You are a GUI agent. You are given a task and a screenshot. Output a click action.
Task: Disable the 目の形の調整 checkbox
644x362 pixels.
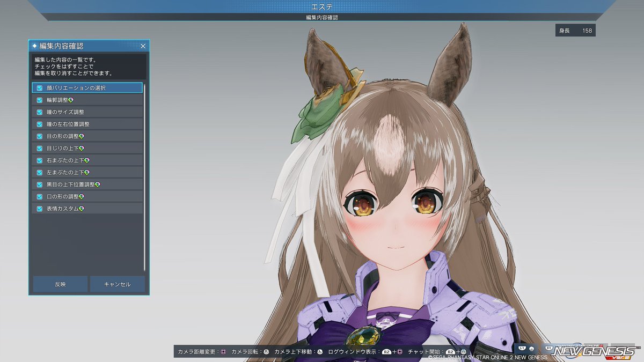40,136
